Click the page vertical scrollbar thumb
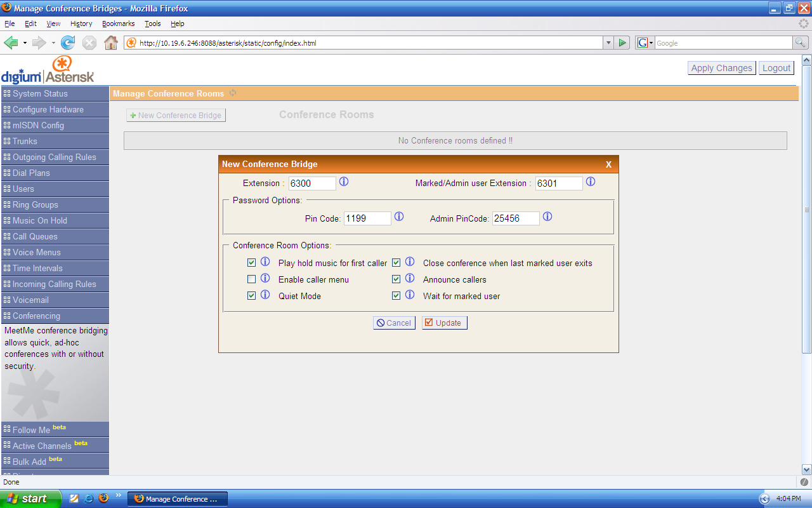Viewport: 812px width, 508px height. 806,210
